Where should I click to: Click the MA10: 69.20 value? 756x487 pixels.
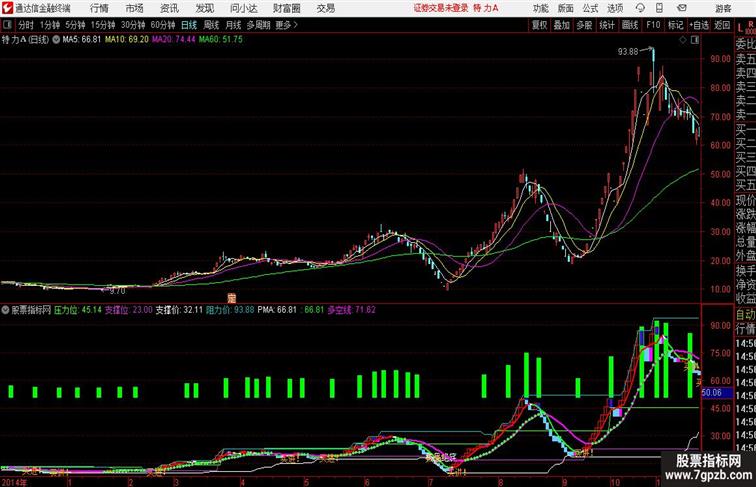pos(127,40)
